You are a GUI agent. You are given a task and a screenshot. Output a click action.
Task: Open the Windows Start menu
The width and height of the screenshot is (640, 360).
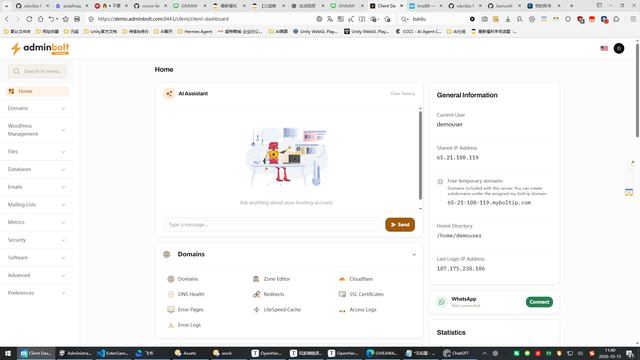(8, 353)
